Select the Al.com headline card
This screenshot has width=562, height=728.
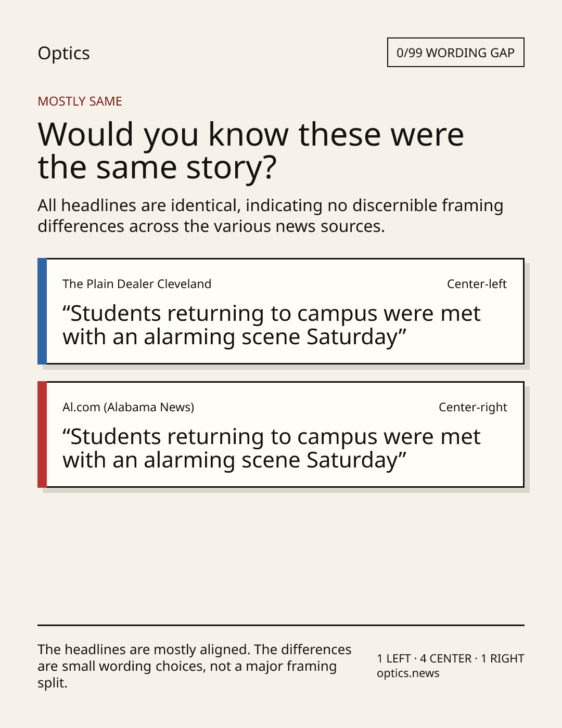click(x=281, y=434)
